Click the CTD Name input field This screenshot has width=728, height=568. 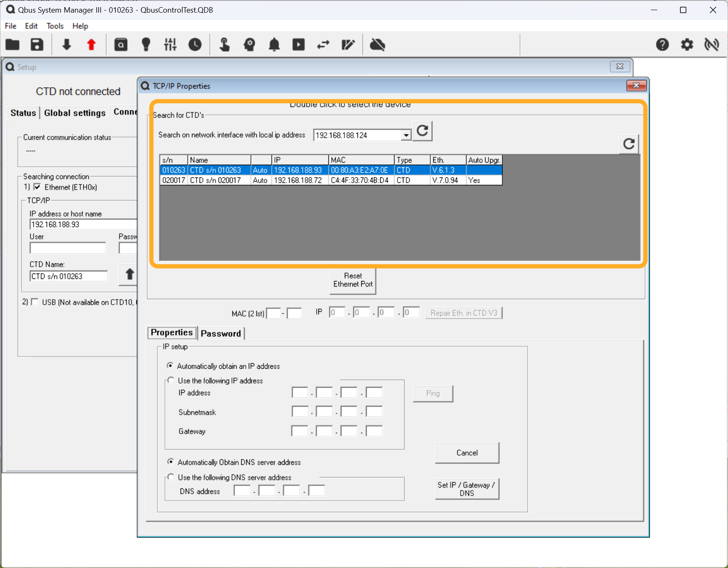(x=69, y=276)
